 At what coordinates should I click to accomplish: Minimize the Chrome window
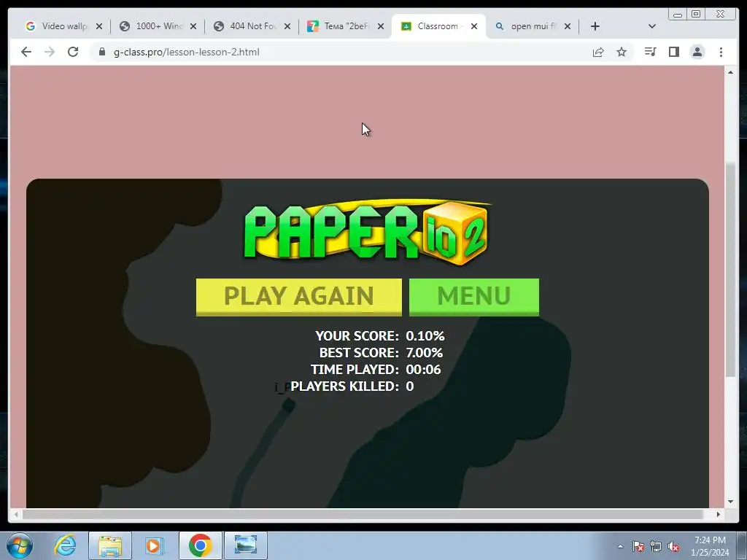(677, 14)
